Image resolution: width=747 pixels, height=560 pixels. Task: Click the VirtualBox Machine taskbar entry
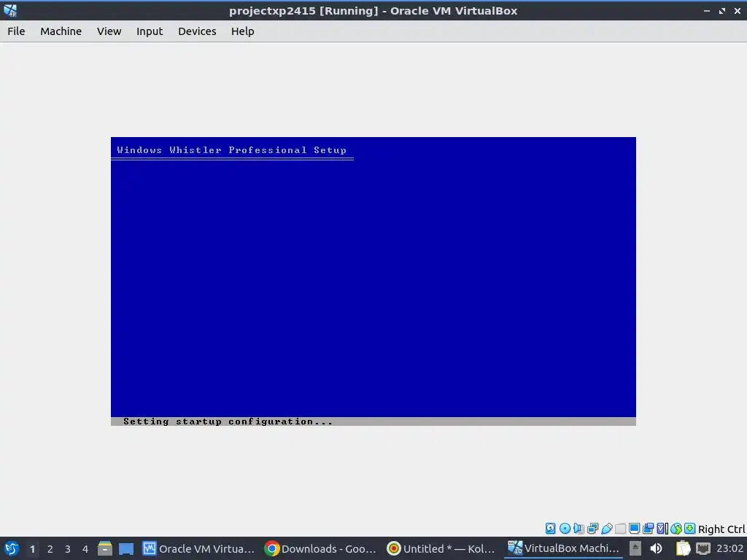[564, 548]
